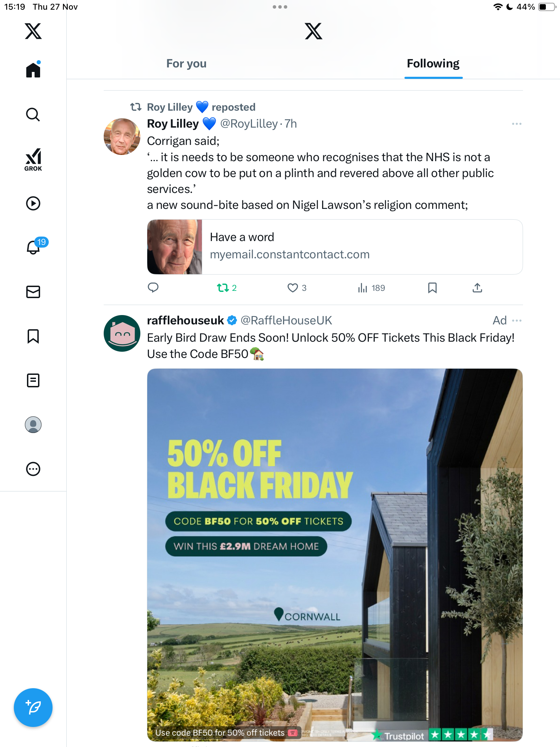Open more options on rafflehouseuk ad

tap(516, 321)
